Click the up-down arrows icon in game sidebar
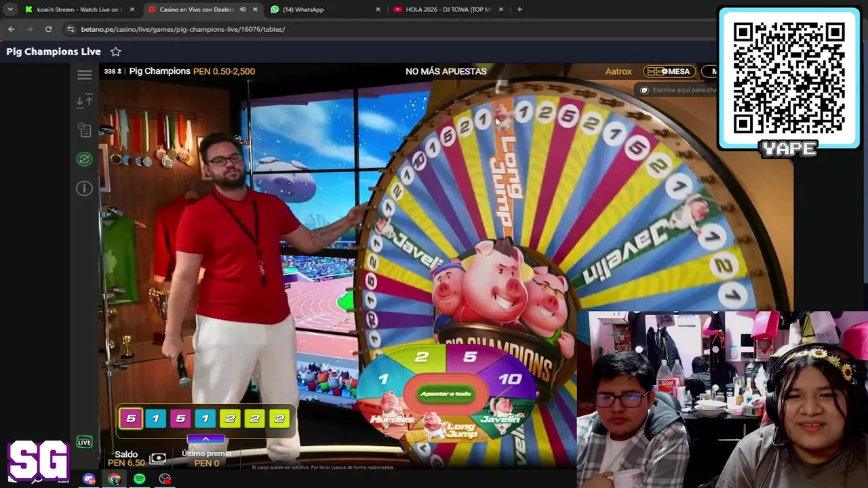868x488 pixels. tap(84, 102)
